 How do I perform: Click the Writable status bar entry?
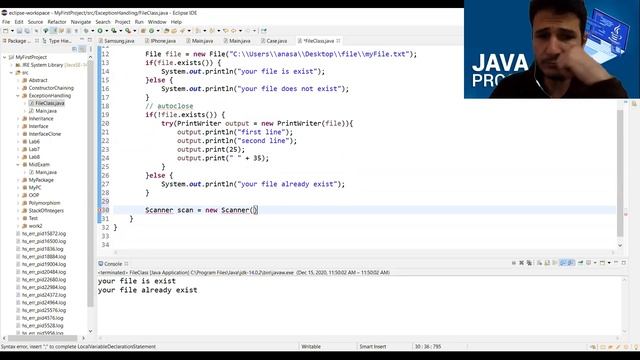pos(311,347)
